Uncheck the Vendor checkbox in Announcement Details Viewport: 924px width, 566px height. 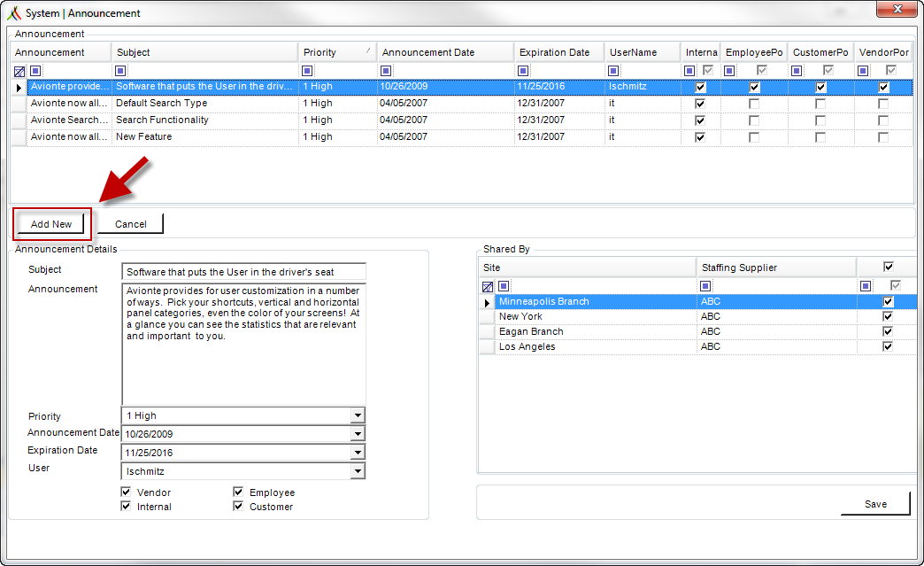tap(126, 492)
